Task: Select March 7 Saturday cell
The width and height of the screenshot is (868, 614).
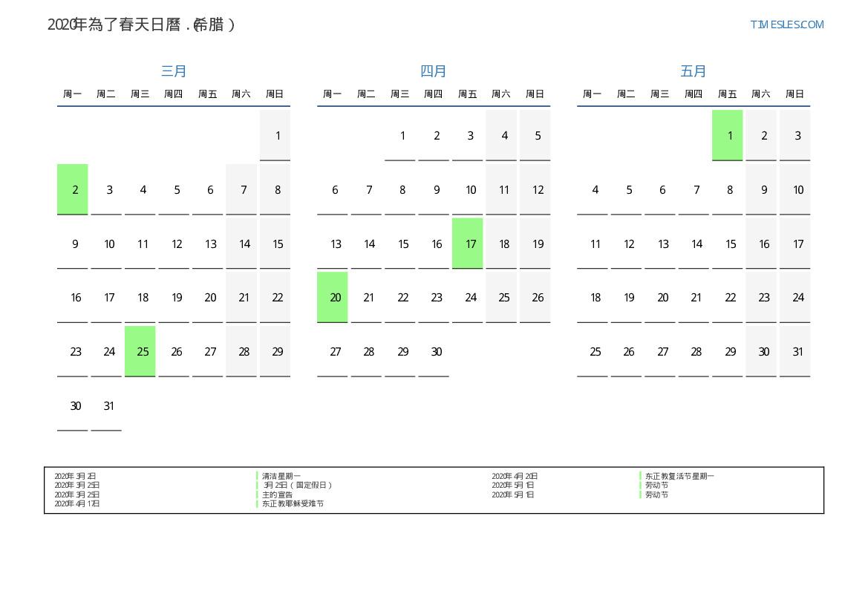Action: pyautogui.click(x=241, y=189)
